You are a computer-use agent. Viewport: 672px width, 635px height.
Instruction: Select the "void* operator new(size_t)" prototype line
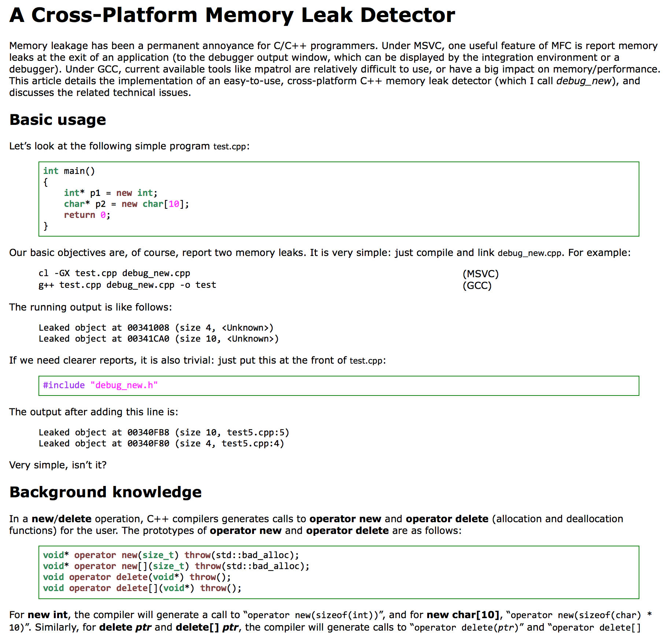[x=170, y=555]
